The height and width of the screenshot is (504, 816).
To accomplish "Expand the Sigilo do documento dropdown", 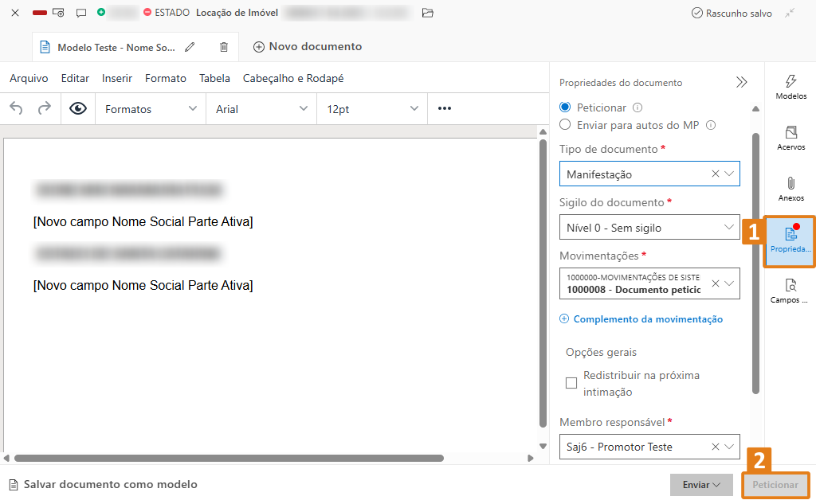I will click(649, 228).
